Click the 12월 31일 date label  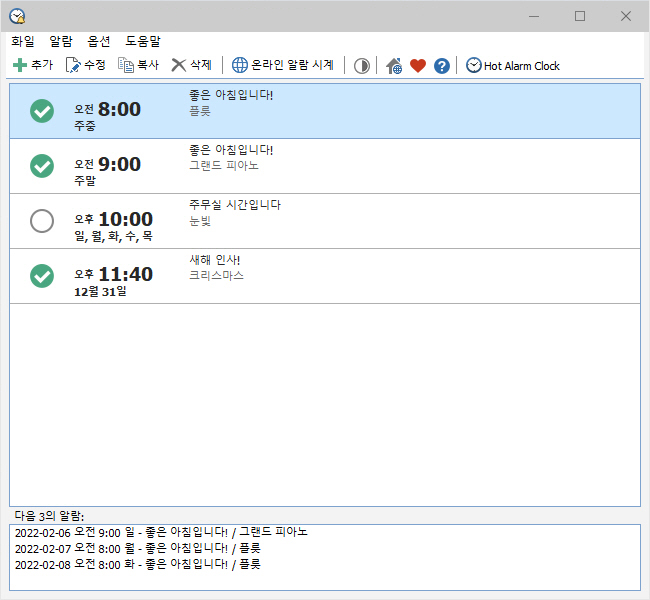[100, 291]
